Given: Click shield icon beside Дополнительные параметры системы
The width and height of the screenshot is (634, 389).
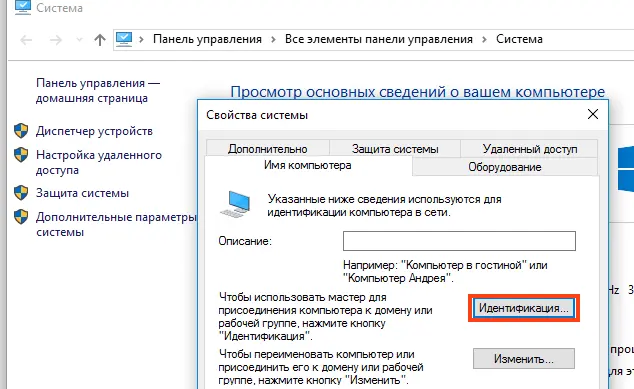Looking at the screenshot, I should tap(21, 217).
